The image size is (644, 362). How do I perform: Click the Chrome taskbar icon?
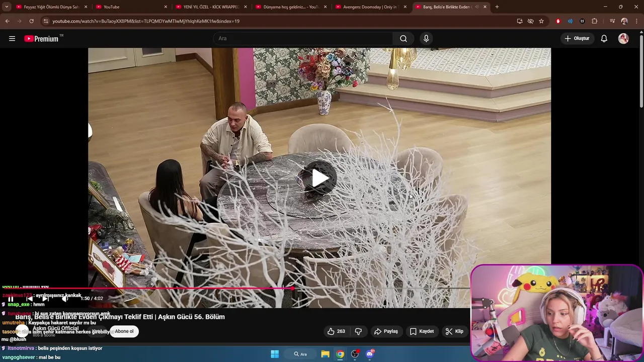point(340,354)
